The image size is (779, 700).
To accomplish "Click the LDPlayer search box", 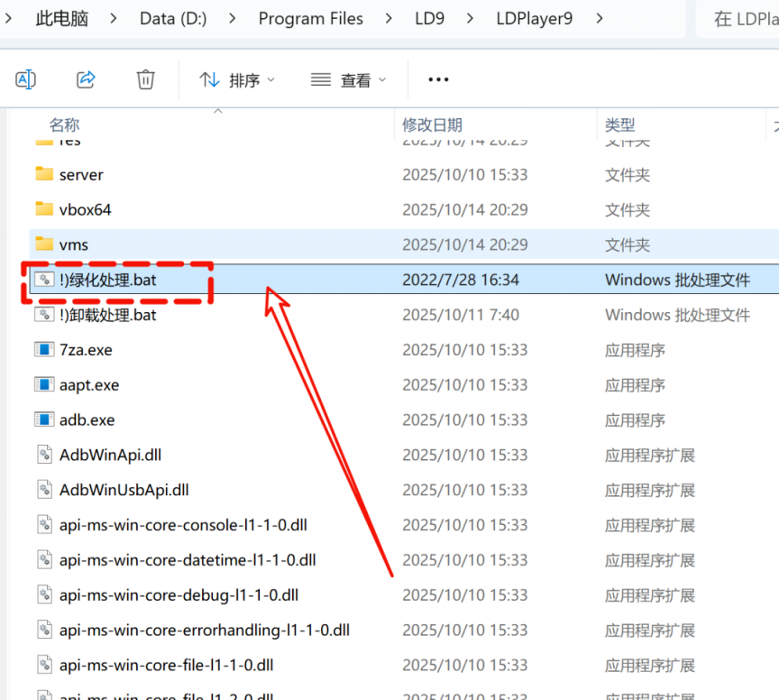I will coord(738,18).
